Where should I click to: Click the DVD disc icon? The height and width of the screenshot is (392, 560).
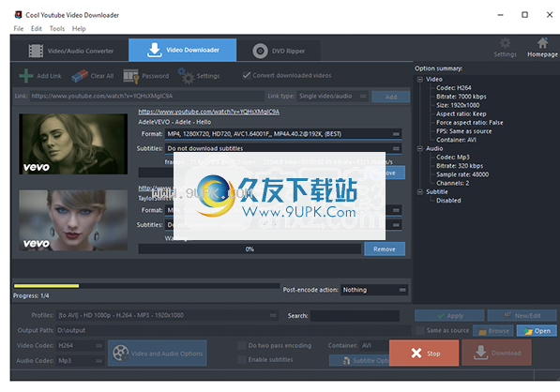click(x=260, y=51)
